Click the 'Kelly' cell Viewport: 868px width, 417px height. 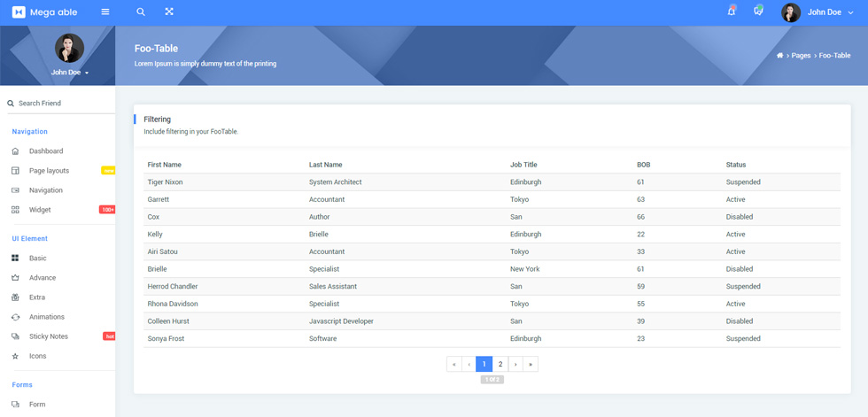155,235
